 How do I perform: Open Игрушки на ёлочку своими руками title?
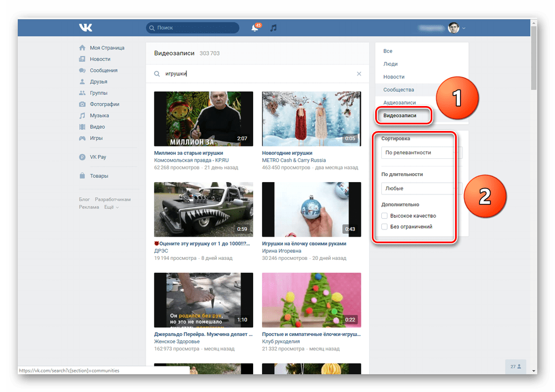[x=304, y=244]
